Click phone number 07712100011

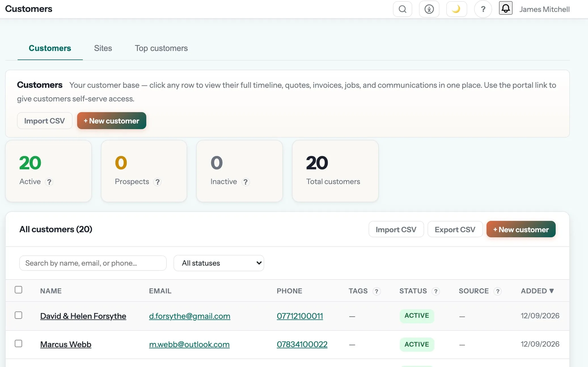pyautogui.click(x=300, y=316)
